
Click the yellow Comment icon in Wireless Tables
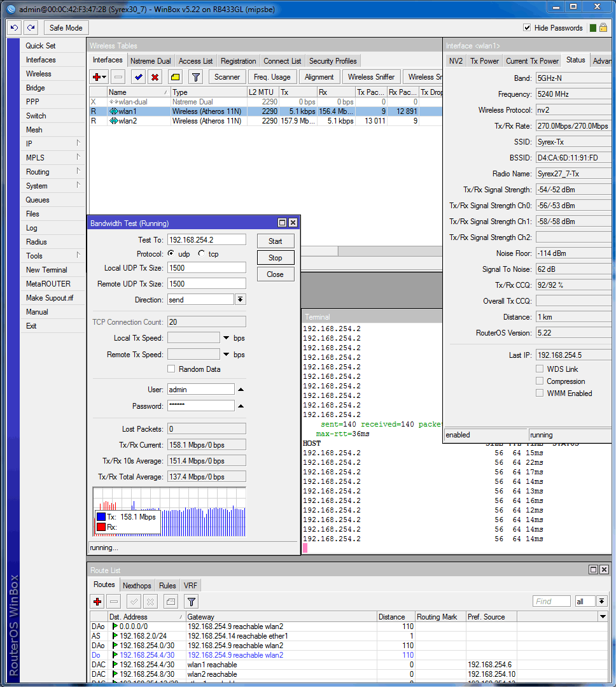click(x=175, y=77)
